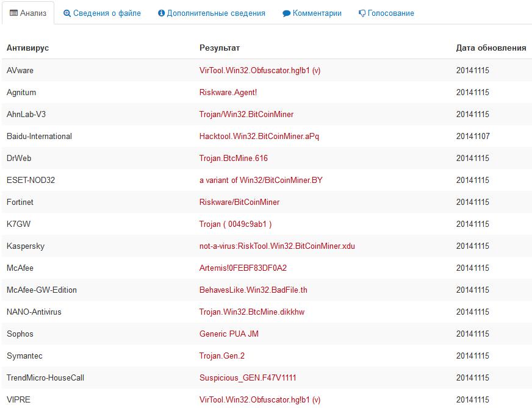Select result Riskware/BitCoinMiner
Image resolution: width=532 pixels, height=408 pixels.
tap(240, 202)
